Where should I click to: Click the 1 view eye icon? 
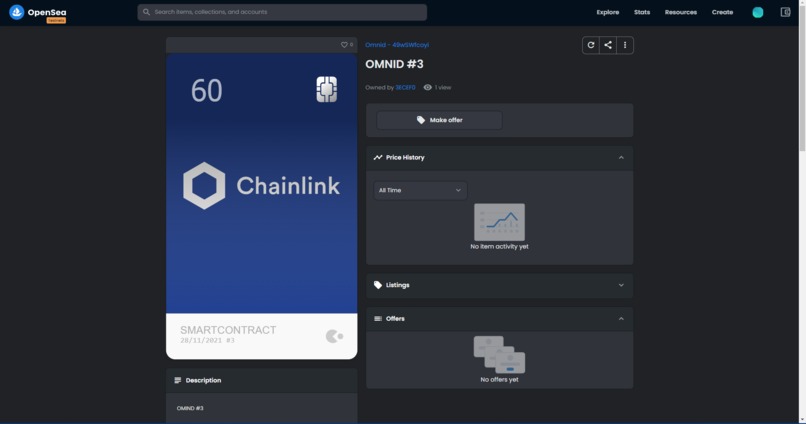tap(427, 87)
